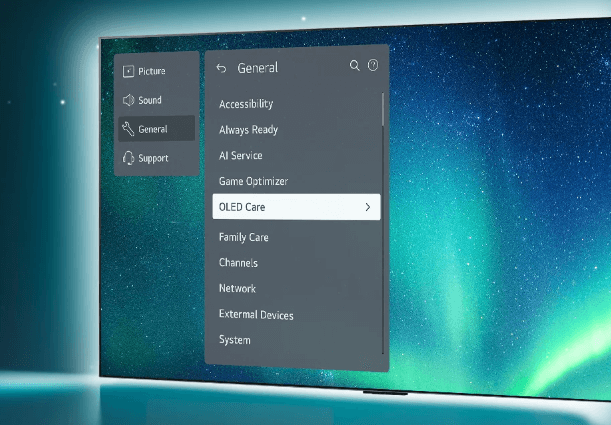Open search with the magnifier icon

coord(354,66)
